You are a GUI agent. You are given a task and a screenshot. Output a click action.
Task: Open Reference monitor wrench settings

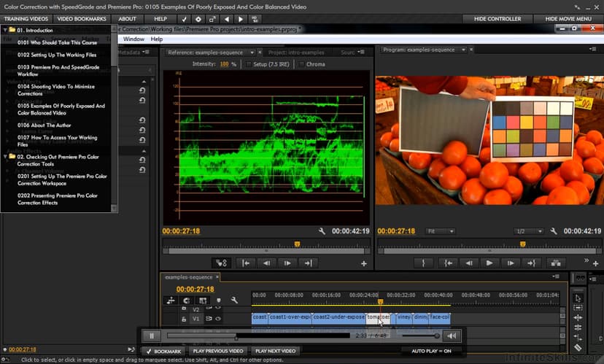click(x=322, y=231)
